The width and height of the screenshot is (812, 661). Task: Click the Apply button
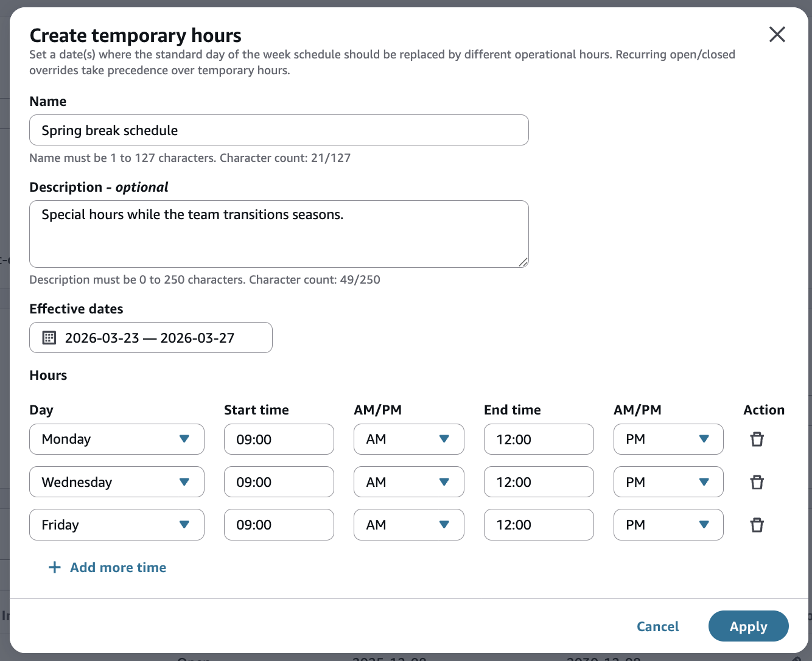point(748,626)
